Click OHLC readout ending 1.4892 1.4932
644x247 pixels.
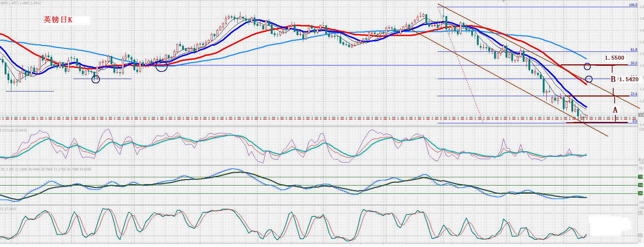point(20,3)
